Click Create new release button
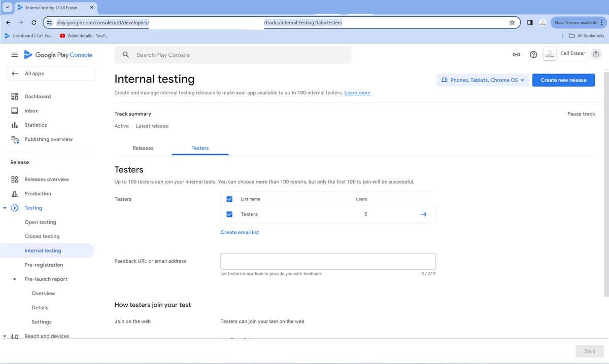This screenshot has width=609, height=364. pyautogui.click(x=563, y=80)
